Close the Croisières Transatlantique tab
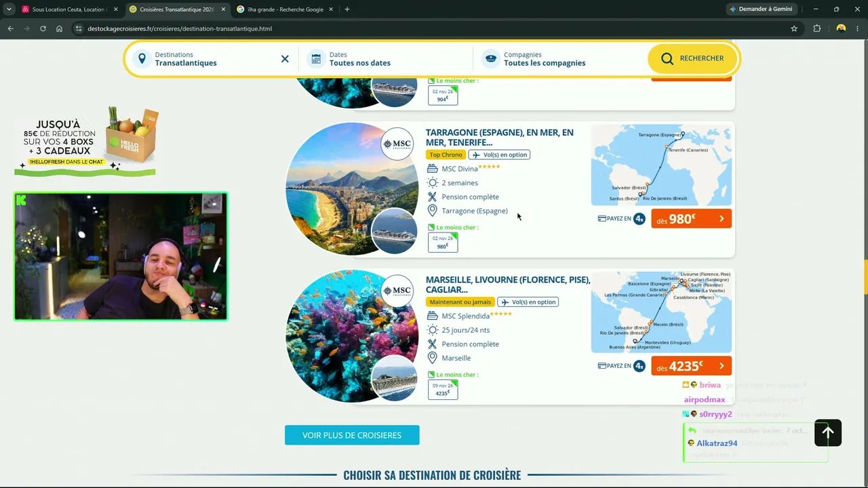Image resolution: width=868 pixels, height=488 pixels. click(223, 9)
